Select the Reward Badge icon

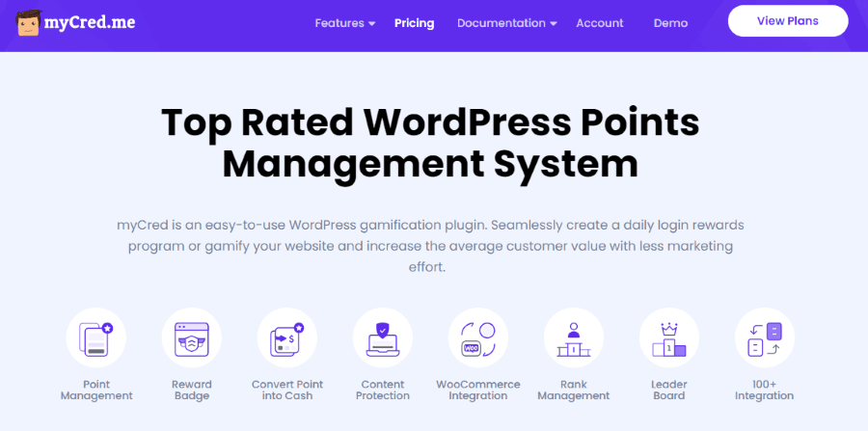coord(192,337)
